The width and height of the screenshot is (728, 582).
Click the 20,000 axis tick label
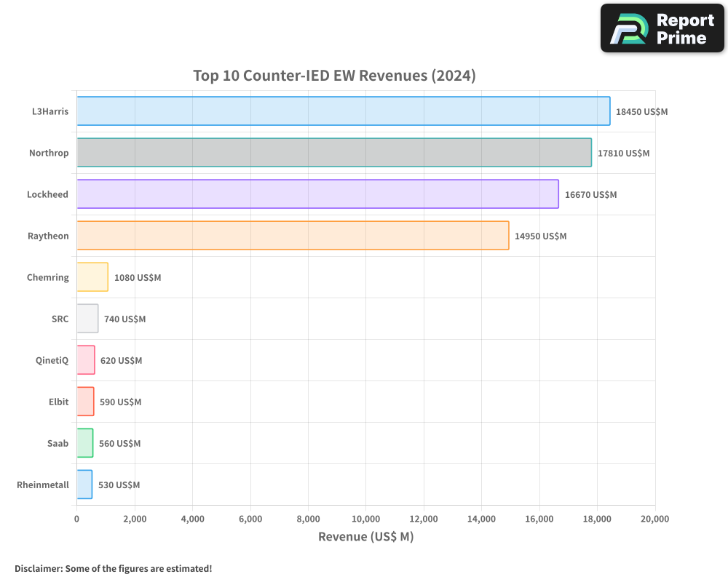[654, 519]
